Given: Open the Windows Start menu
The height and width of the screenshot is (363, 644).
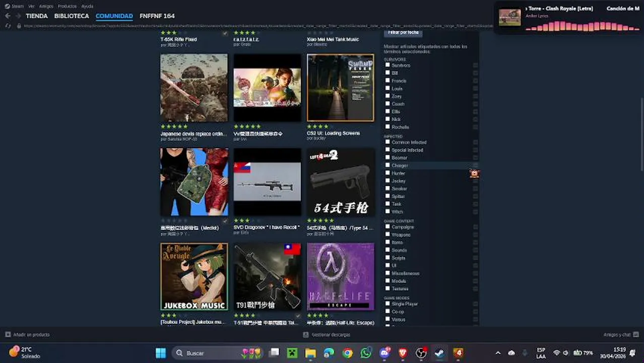Looking at the screenshot, I should (160, 353).
